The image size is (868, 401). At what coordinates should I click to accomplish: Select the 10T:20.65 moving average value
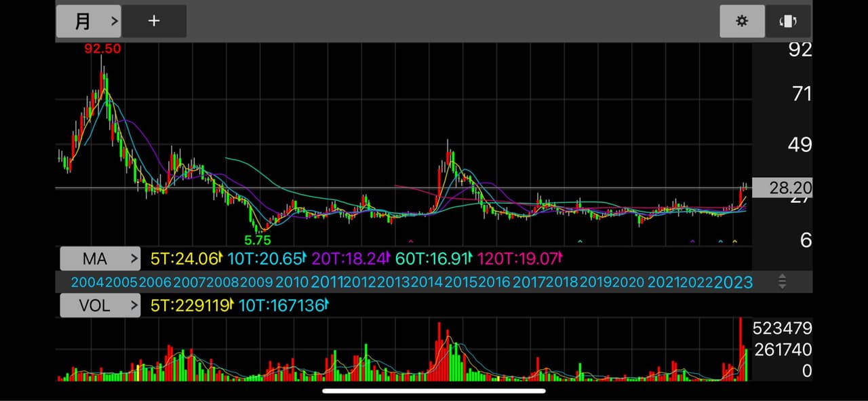point(267,259)
